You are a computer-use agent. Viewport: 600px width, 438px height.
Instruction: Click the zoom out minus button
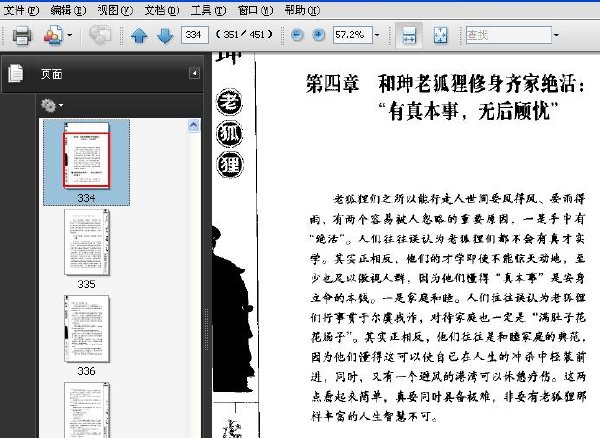point(297,35)
